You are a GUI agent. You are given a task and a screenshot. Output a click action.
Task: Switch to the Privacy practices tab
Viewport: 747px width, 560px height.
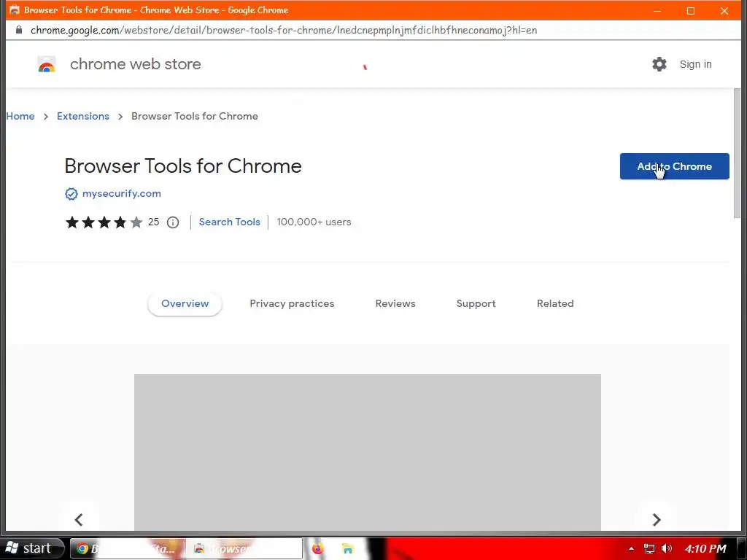pyautogui.click(x=292, y=304)
